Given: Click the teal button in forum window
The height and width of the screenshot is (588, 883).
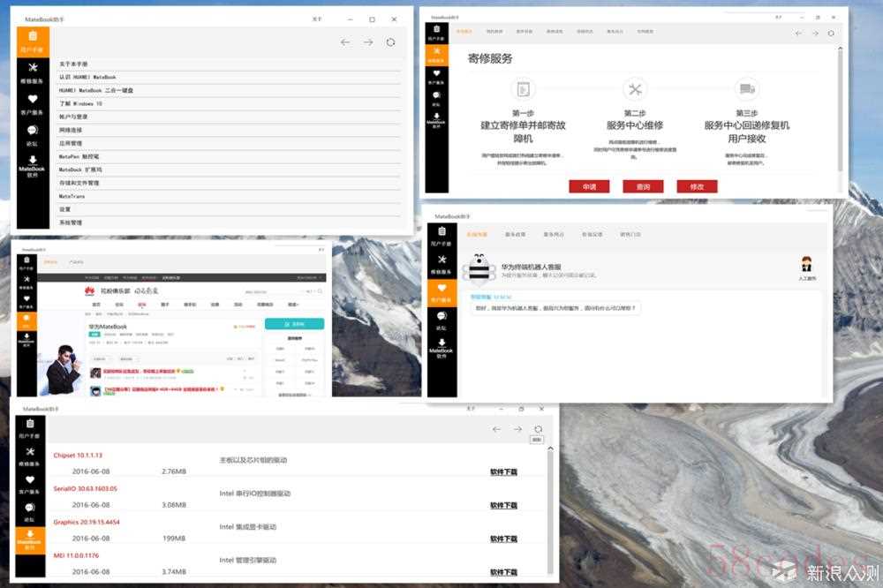Looking at the screenshot, I should click(x=295, y=324).
